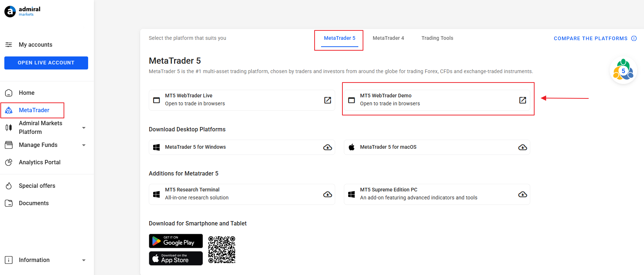Download MT5 Research Terminal cloud icon
The height and width of the screenshot is (275, 644).
(328, 194)
